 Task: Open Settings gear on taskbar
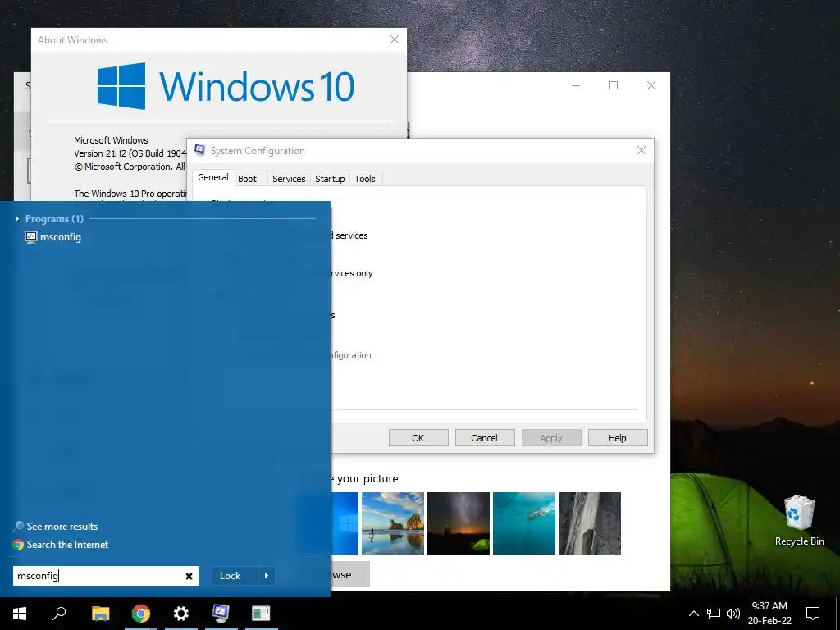(x=181, y=614)
